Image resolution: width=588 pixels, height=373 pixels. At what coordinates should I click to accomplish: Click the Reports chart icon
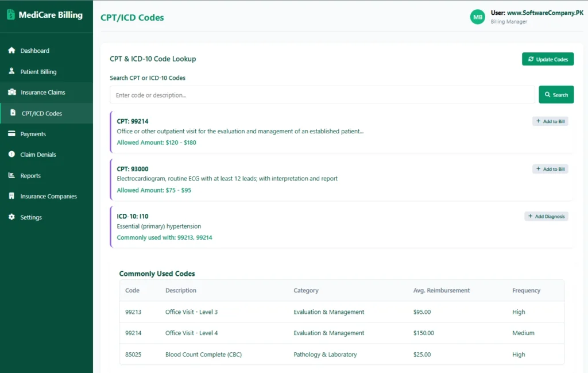click(x=11, y=176)
